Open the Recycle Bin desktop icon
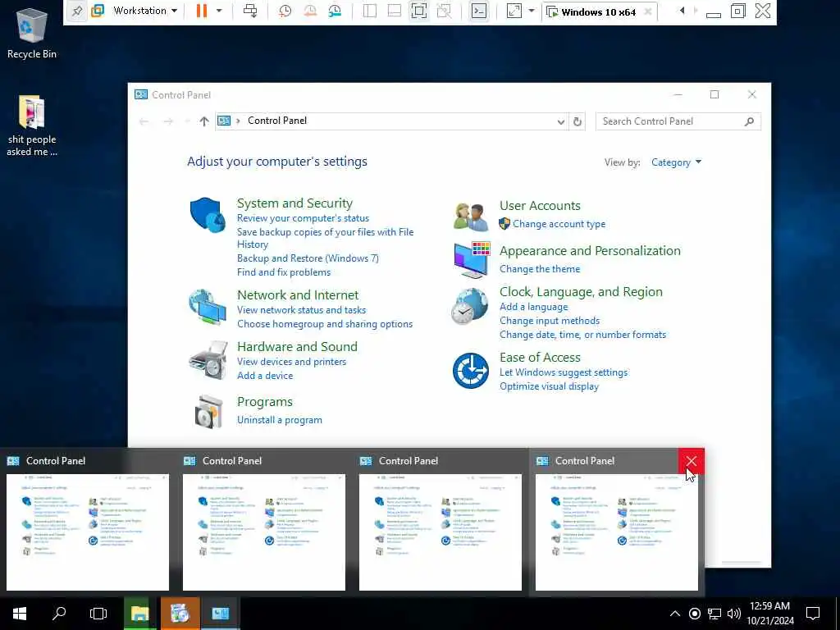The image size is (840, 630). click(32, 33)
